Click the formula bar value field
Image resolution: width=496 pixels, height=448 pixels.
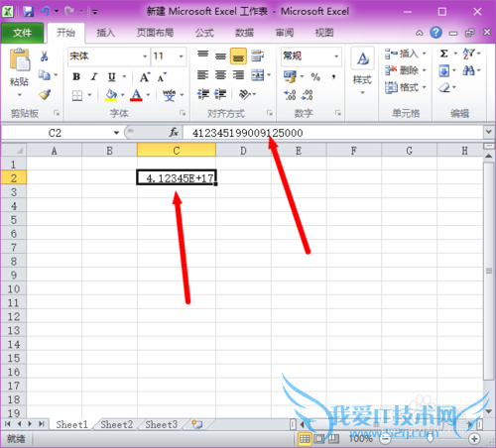[x=333, y=133]
